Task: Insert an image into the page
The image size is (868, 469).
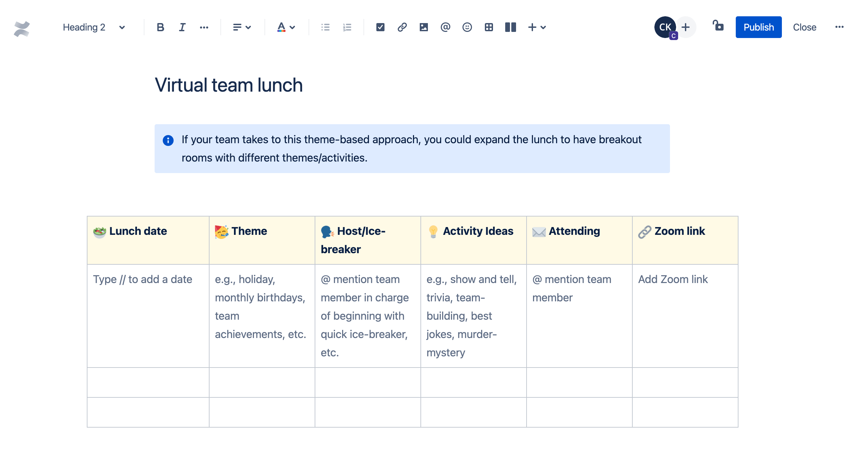Action: pos(424,27)
